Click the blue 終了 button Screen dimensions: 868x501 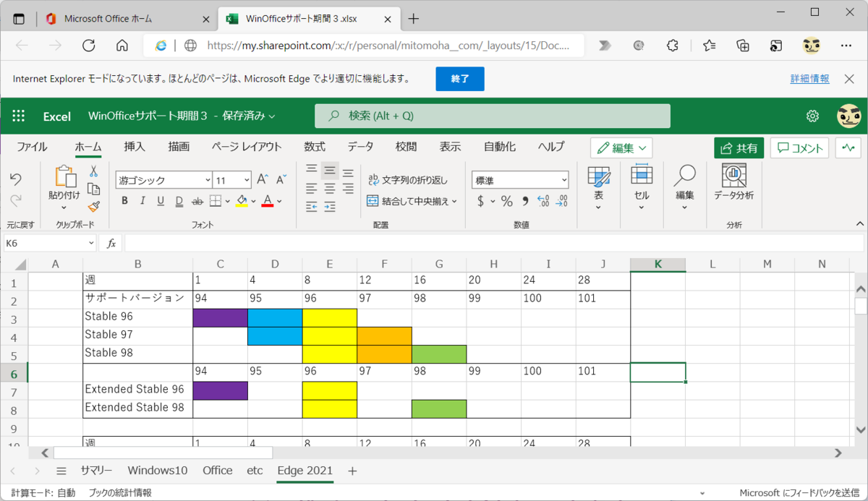coord(460,79)
